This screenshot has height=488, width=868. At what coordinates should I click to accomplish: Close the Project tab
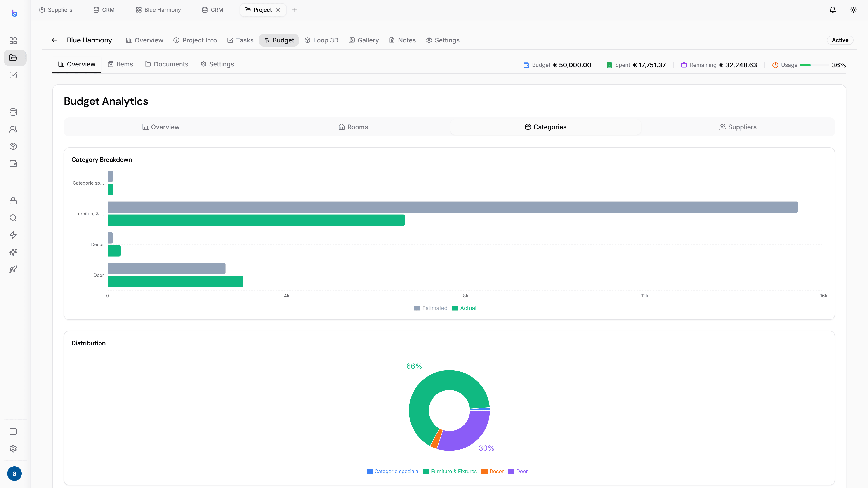pyautogui.click(x=278, y=10)
